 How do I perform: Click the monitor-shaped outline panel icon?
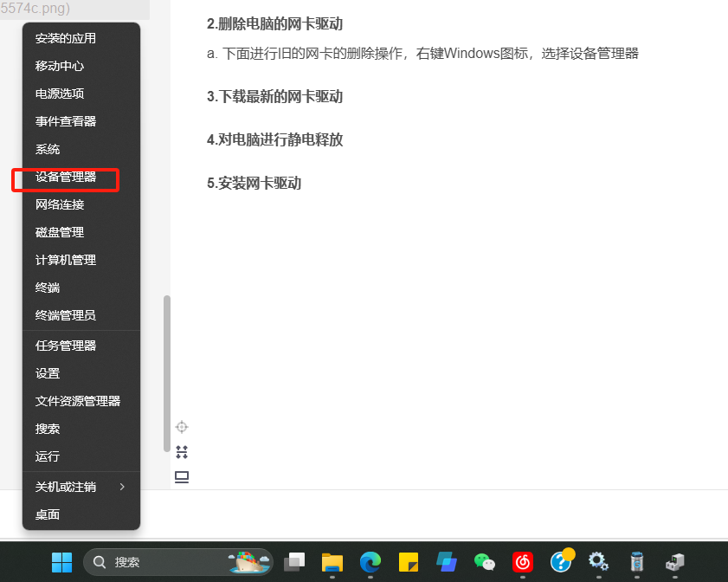tap(182, 477)
